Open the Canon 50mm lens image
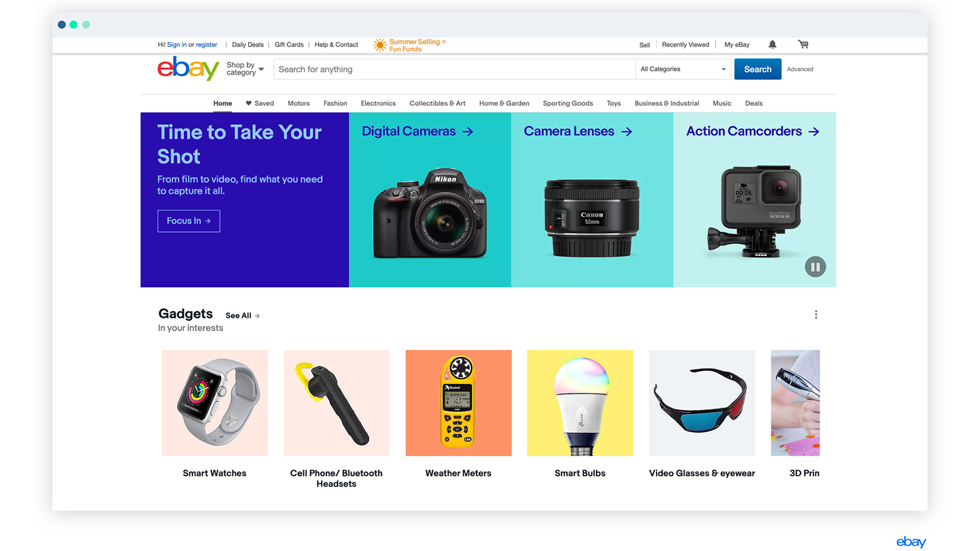Viewport: 980px width, 551px height. pyautogui.click(x=592, y=218)
